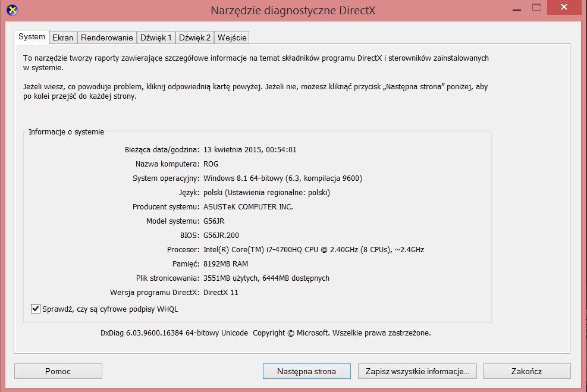Viewport: 587px width, 392px height.
Task: Open the Renderowanie tab
Action: click(x=106, y=37)
